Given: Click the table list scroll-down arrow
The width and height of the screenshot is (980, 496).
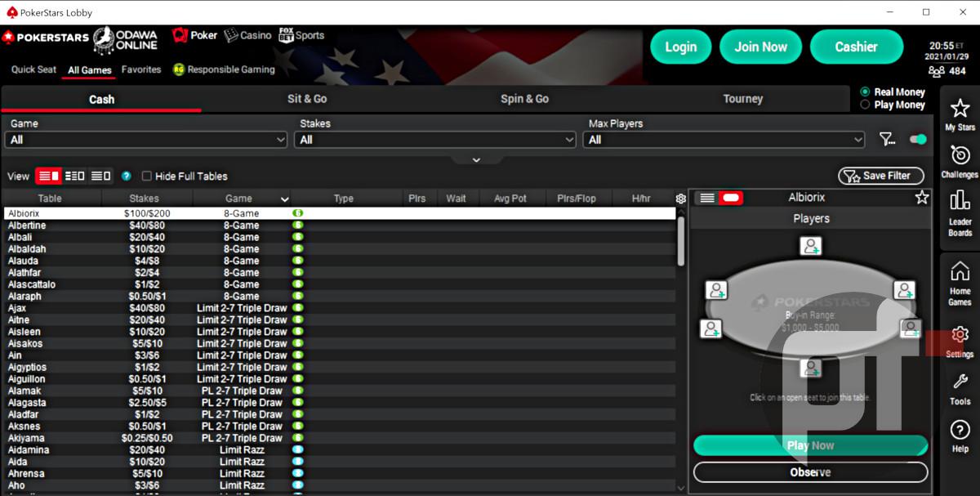Looking at the screenshot, I should [x=681, y=488].
